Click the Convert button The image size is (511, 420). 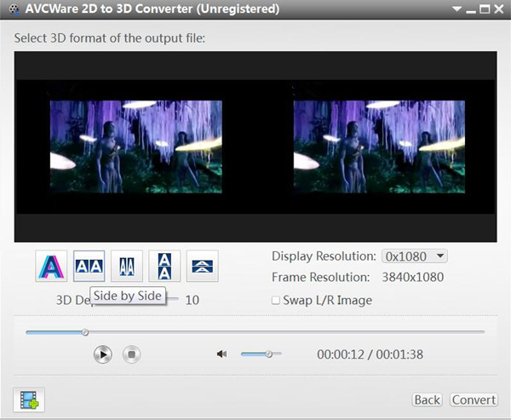[474, 400]
